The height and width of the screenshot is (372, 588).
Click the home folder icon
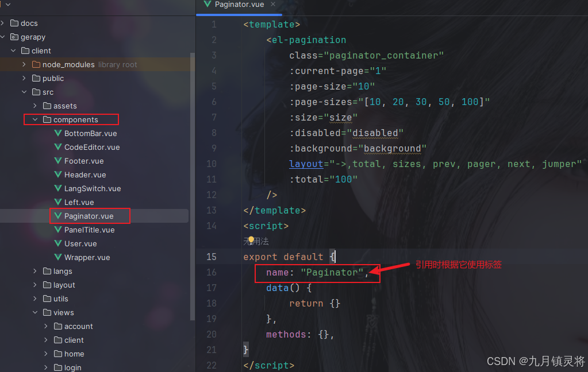click(x=57, y=354)
